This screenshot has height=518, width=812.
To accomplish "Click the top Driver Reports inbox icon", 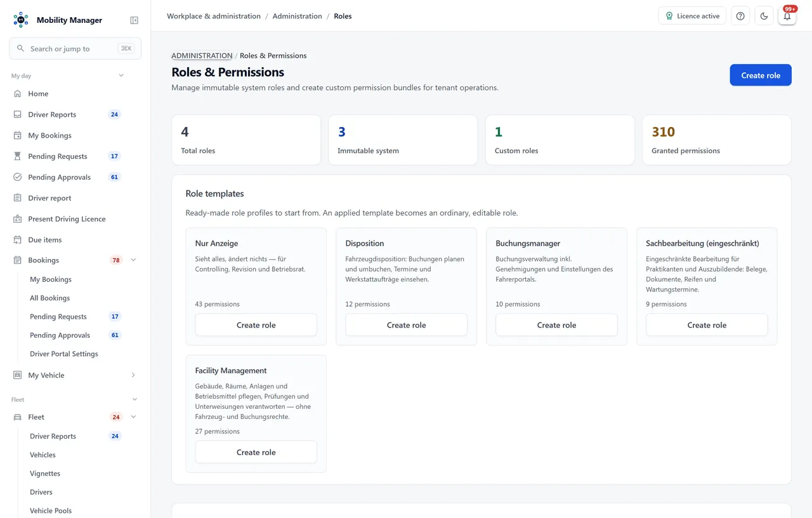I will (x=18, y=114).
